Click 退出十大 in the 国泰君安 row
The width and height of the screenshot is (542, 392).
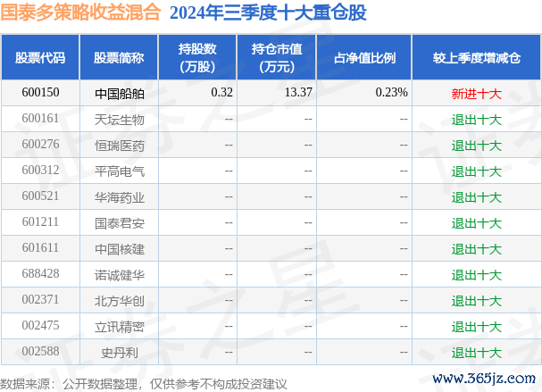point(476,223)
